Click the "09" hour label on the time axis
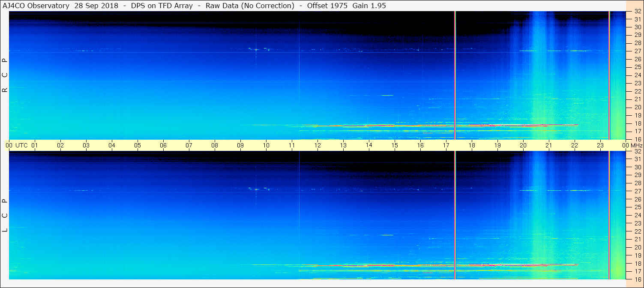 click(x=240, y=145)
